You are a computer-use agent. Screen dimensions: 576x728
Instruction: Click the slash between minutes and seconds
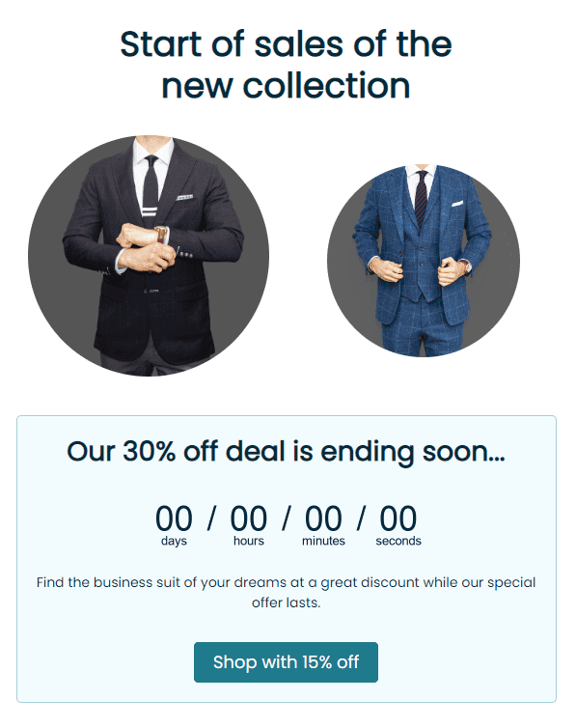click(361, 518)
